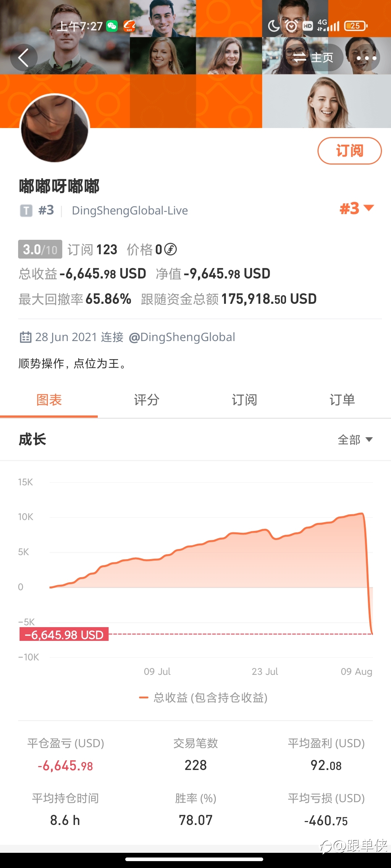Tap the T account type badge
Viewport: 391px width, 868px height.
click(x=26, y=210)
